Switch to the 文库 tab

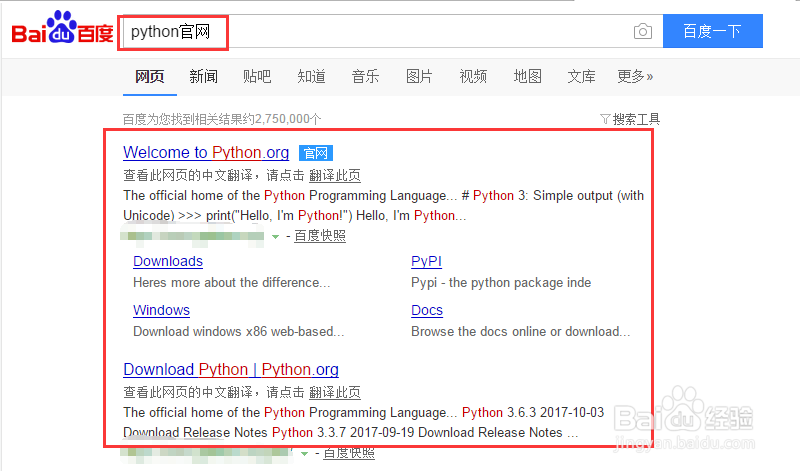[x=582, y=77]
